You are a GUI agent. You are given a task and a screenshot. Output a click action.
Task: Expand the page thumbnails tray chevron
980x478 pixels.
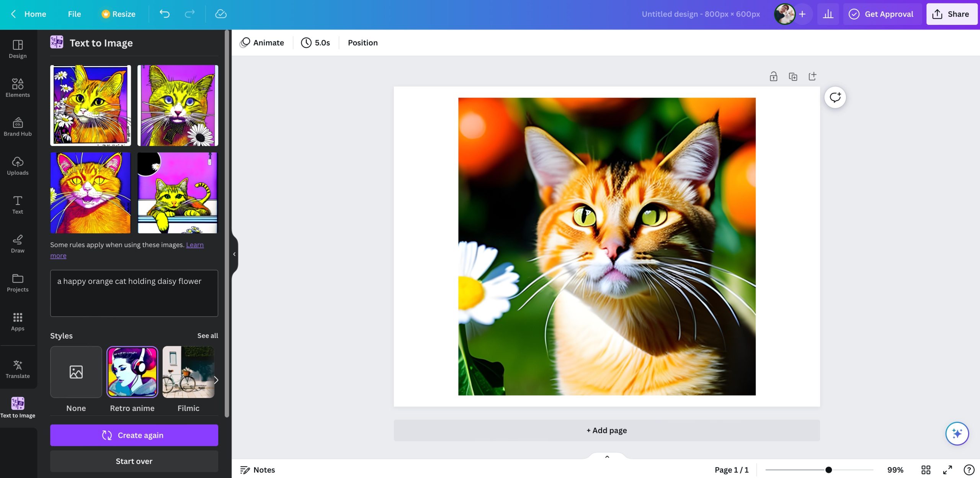click(x=607, y=457)
